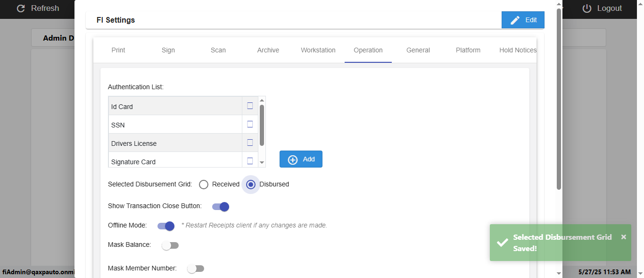Enable the Mask Member Number switch
The image size is (644, 278).
196,269
